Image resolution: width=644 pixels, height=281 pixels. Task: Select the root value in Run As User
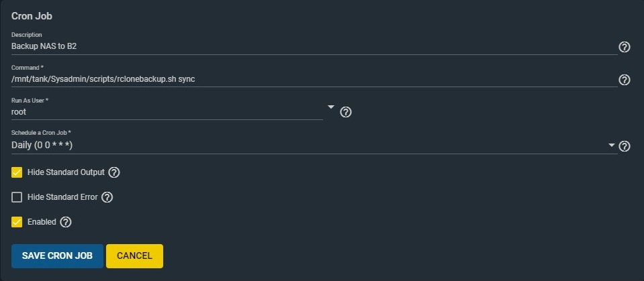19,111
